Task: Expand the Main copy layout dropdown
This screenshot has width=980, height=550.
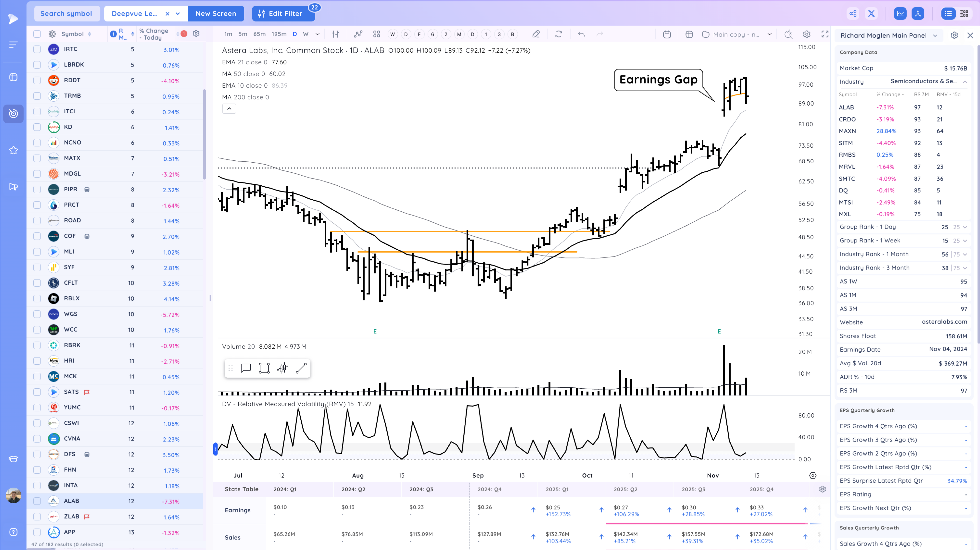Action: (769, 34)
